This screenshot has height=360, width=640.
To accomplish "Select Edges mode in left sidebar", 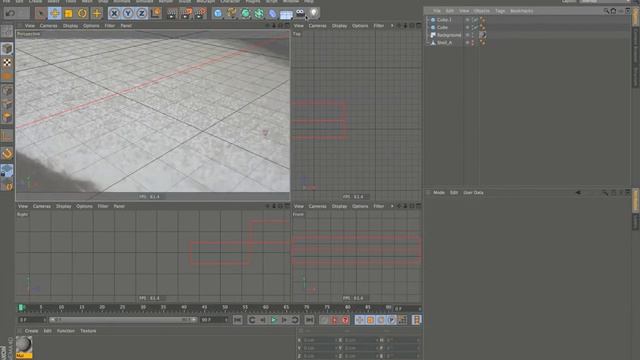I will (7, 104).
